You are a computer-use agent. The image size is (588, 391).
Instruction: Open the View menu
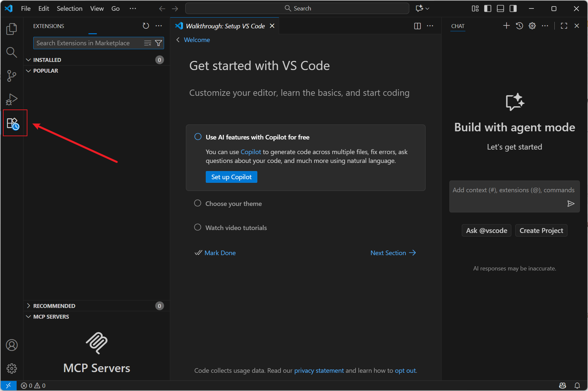[x=97, y=8]
